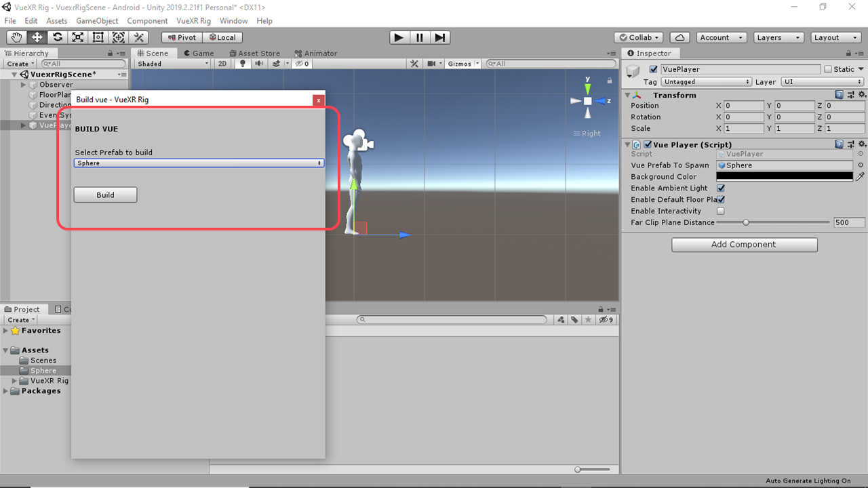
Task: Click the scene orientation gizmo center cube
Action: point(588,101)
